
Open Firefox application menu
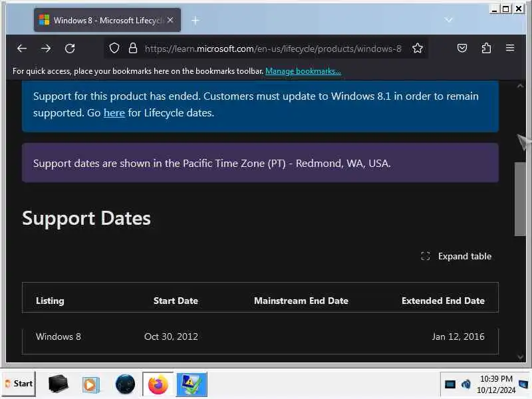[x=510, y=48]
